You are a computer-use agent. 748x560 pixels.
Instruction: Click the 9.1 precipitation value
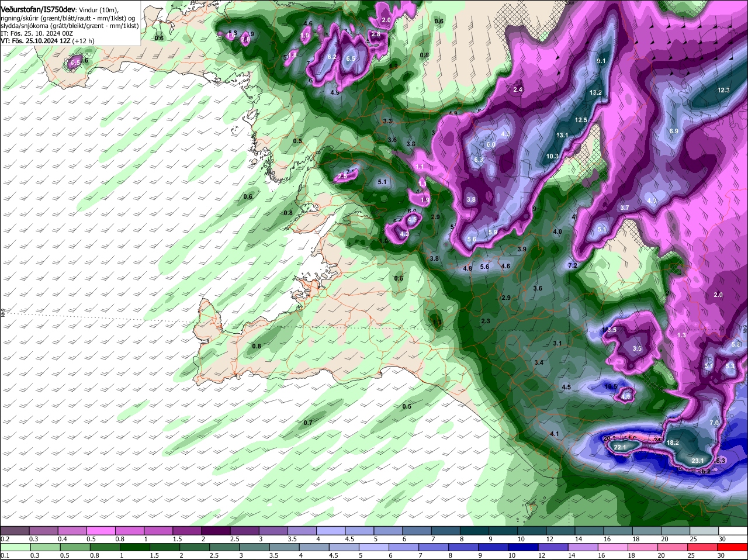coord(601,61)
